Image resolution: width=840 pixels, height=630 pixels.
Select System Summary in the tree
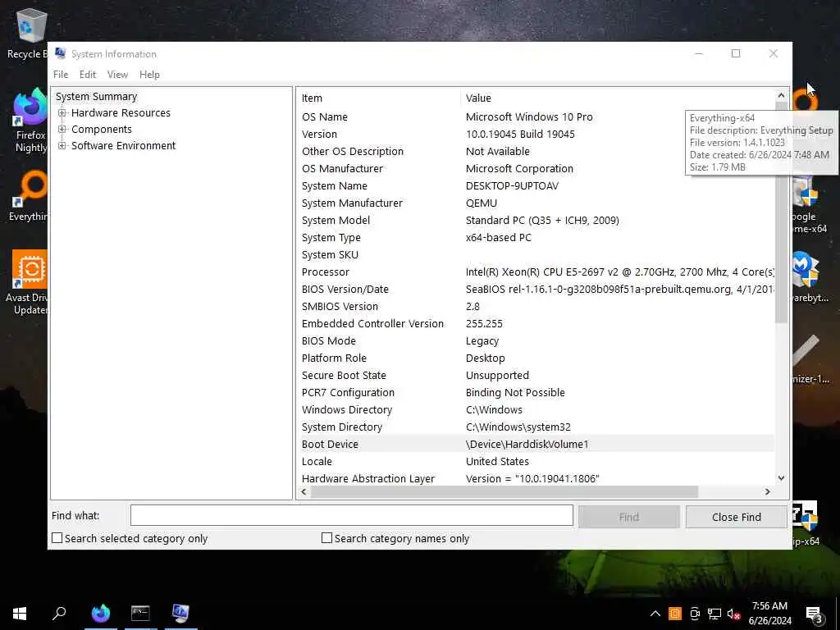coord(97,97)
